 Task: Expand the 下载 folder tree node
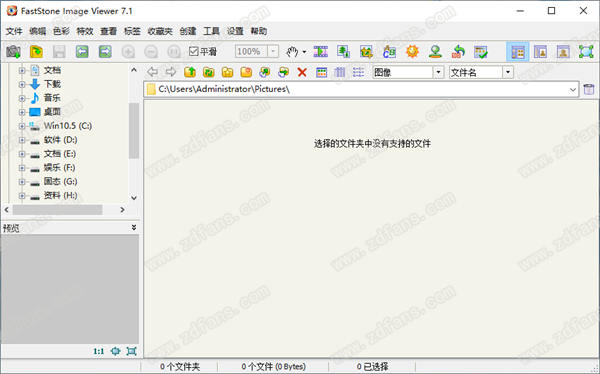[x=22, y=84]
